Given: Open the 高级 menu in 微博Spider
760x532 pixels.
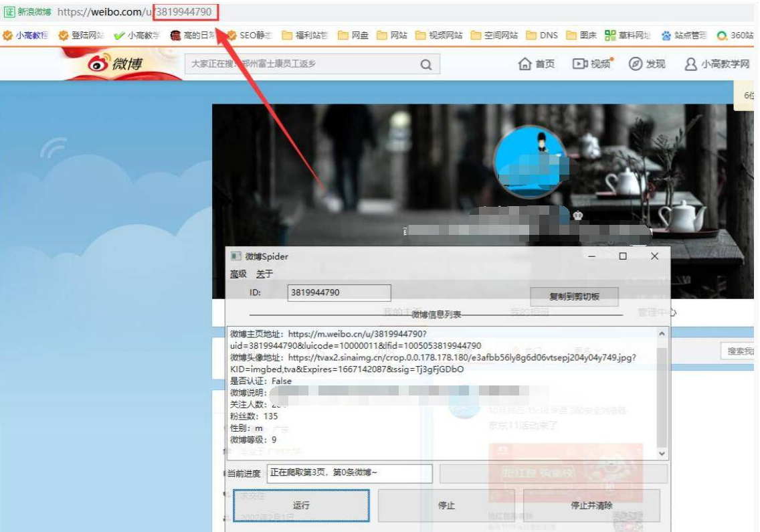Looking at the screenshot, I should pos(238,274).
